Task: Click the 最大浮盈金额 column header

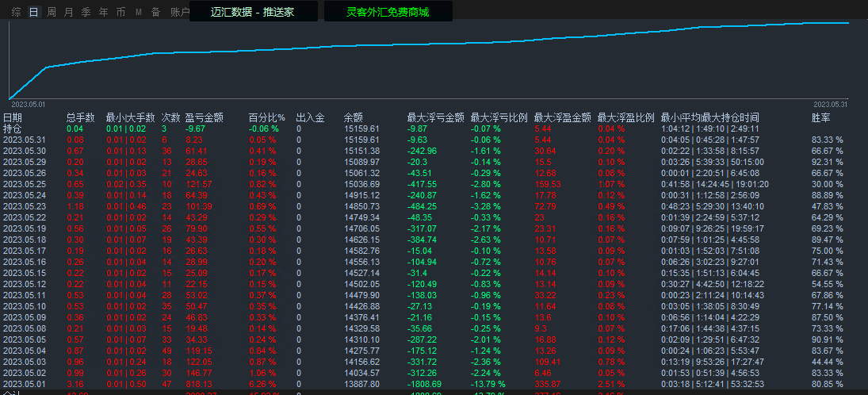Action: pos(563,117)
